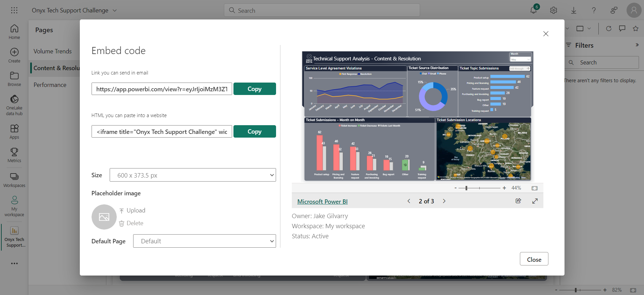
Task: Open Browse folder in left navigation
Action: [14, 79]
